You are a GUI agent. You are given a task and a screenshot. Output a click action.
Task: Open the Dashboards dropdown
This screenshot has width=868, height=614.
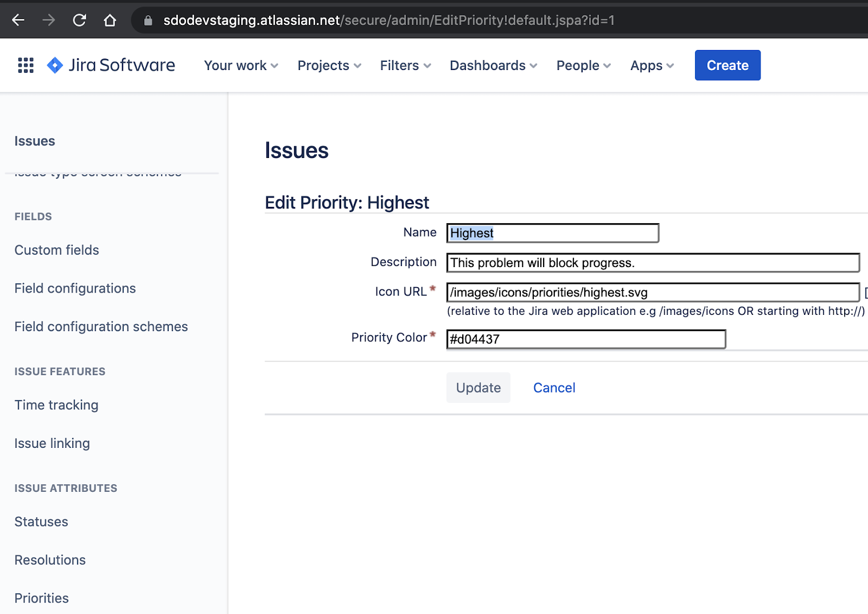pos(493,66)
